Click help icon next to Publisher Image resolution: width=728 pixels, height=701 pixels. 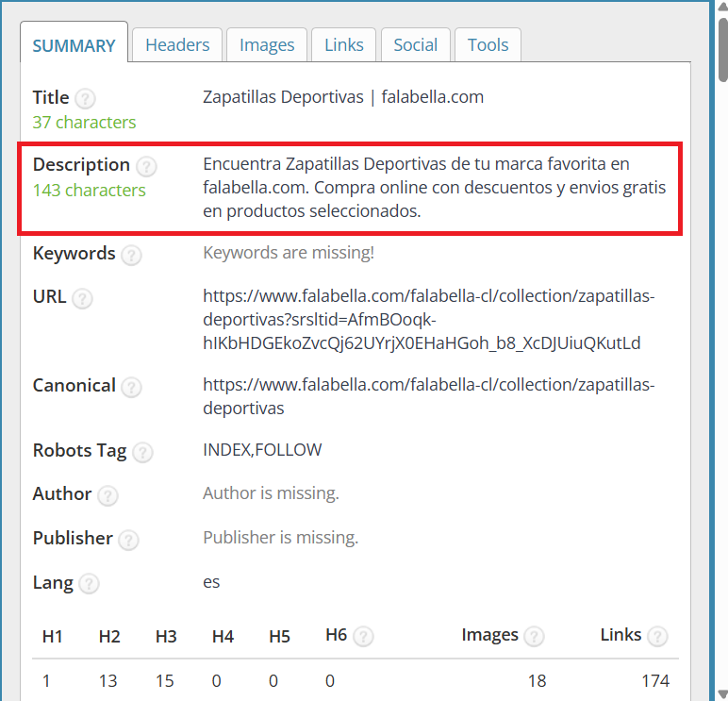coord(128,540)
